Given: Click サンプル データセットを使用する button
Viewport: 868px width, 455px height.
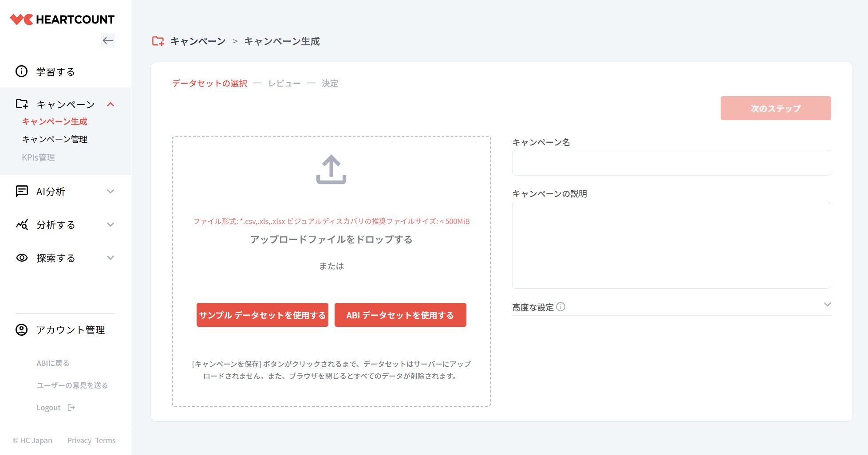Looking at the screenshot, I should [x=262, y=315].
